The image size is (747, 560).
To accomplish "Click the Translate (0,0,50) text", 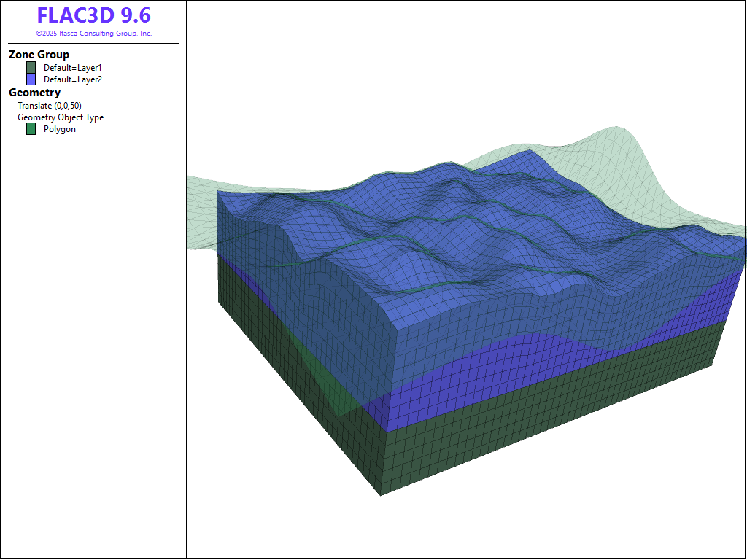I will point(50,106).
